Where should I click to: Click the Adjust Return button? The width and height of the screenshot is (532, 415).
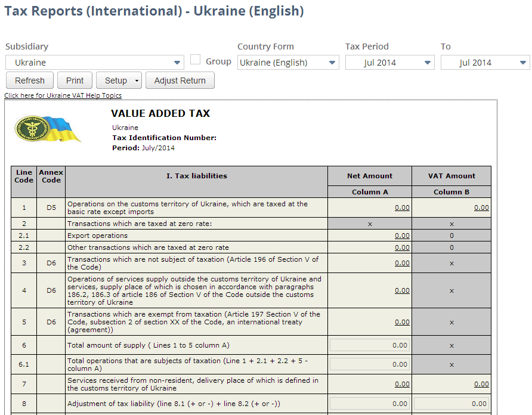coord(180,80)
